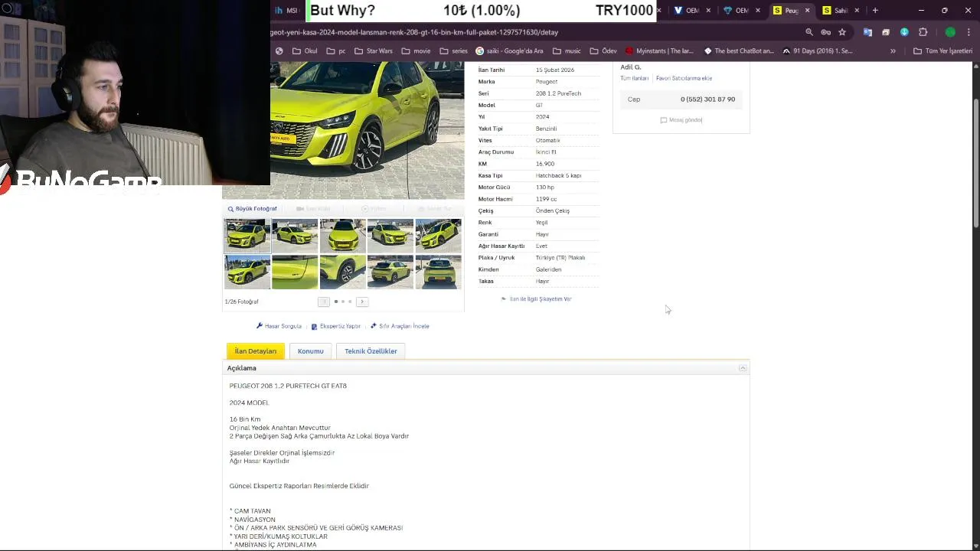Open the main yellow Peugeot photo
The image size is (980, 551).
point(367,130)
